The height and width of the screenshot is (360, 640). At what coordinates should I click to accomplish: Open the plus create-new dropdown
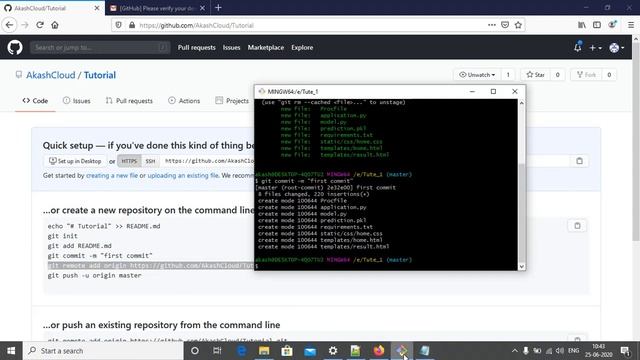pos(595,48)
